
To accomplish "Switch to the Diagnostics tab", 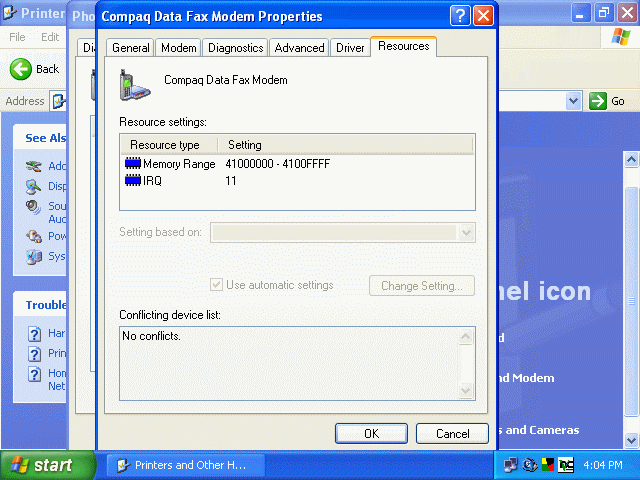I will [236, 48].
